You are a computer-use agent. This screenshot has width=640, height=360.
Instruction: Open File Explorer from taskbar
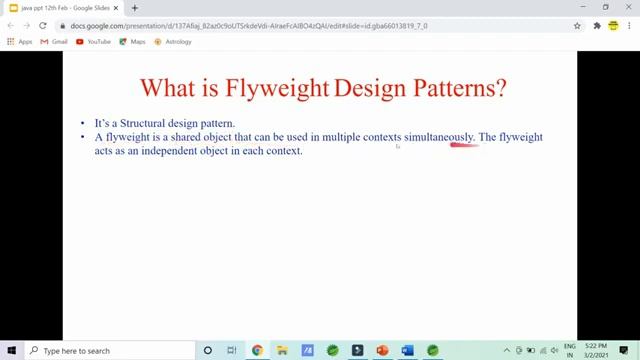pos(282,350)
